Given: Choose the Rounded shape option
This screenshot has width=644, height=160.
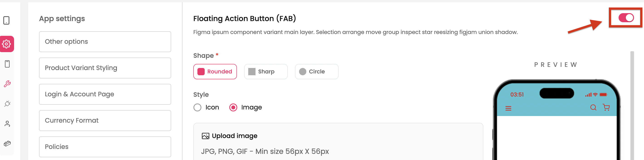Looking at the screenshot, I should 215,72.
